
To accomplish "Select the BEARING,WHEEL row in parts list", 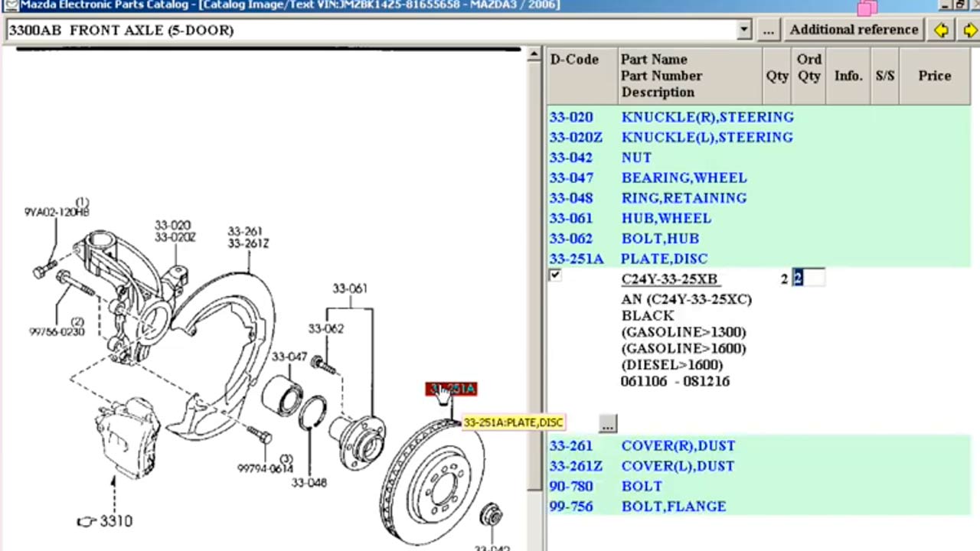I will (x=759, y=178).
